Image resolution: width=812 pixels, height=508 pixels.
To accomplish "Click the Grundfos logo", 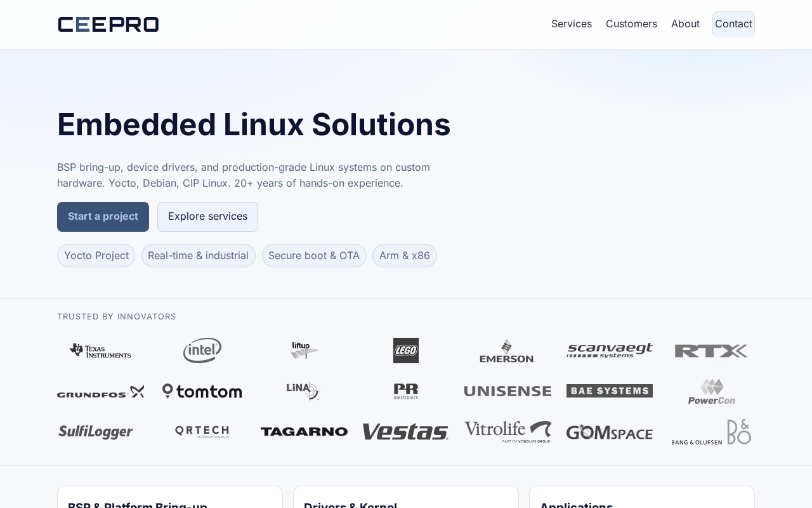I will 101,391.
